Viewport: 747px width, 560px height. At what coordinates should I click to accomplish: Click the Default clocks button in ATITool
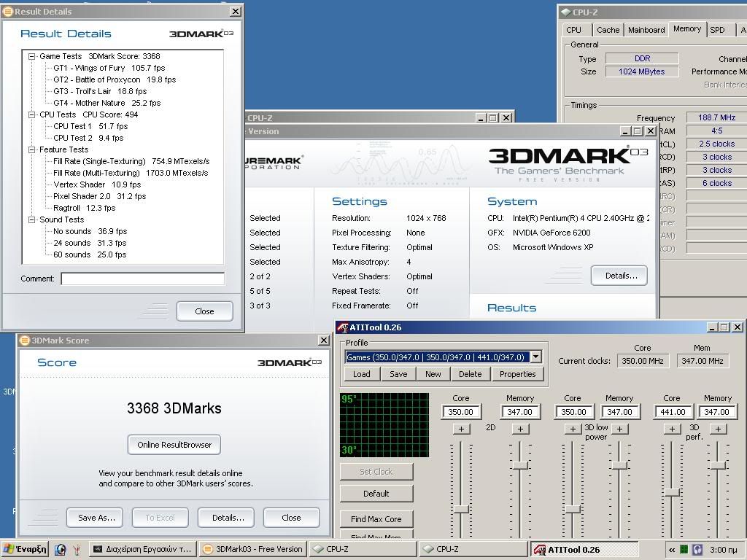click(376, 494)
